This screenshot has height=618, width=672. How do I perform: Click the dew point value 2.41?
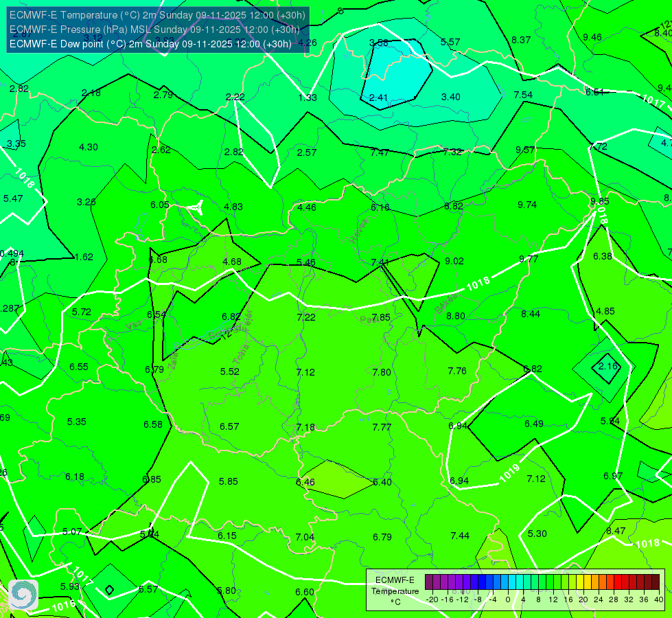click(378, 98)
